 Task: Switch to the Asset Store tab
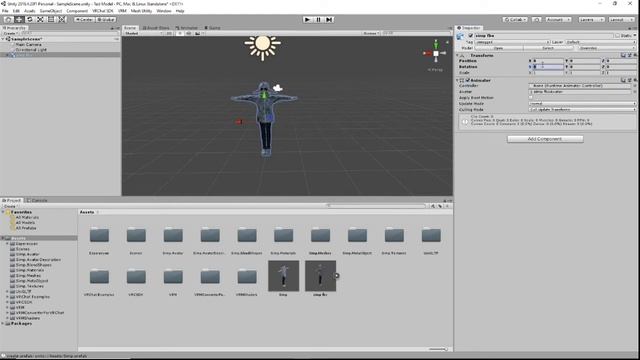156,28
